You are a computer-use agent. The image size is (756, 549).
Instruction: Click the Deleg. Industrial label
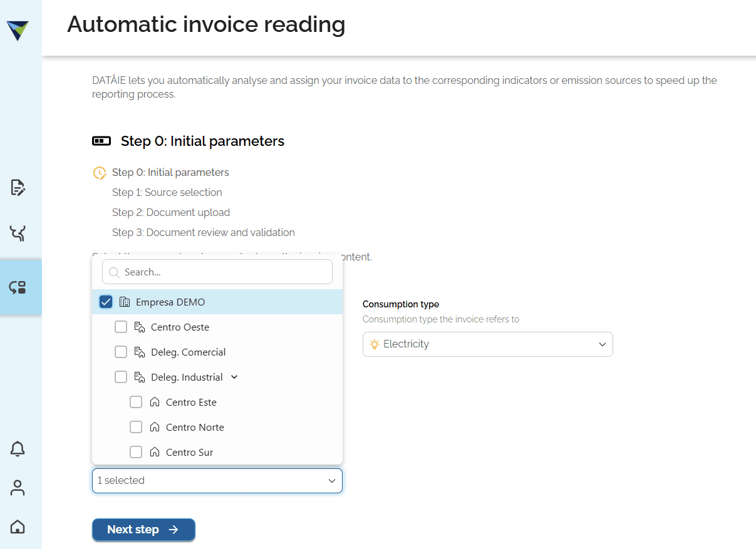187,377
